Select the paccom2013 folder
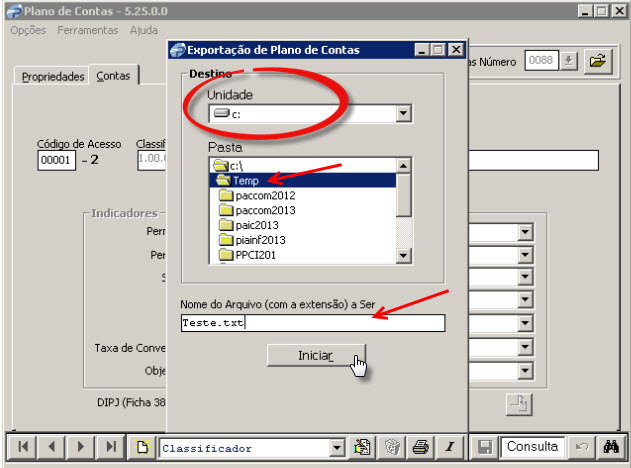The width and height of the screenshot is (631, 468). click(303, 210)
